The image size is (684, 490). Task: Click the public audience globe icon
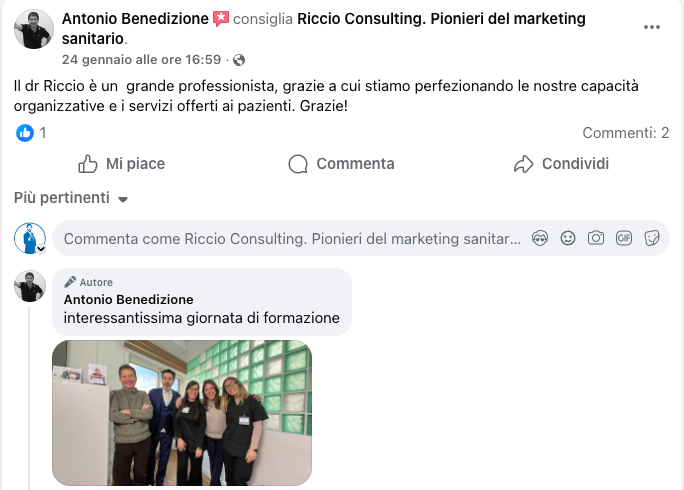pyautogui.click(x=238, y=60)
